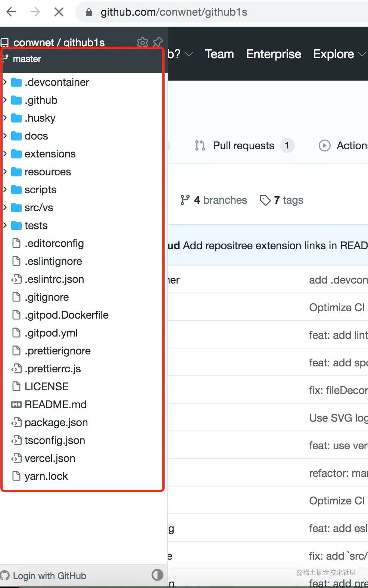
Task: Click the browser forward arrow
Action: pyautogui.click(x=35, y=12)
